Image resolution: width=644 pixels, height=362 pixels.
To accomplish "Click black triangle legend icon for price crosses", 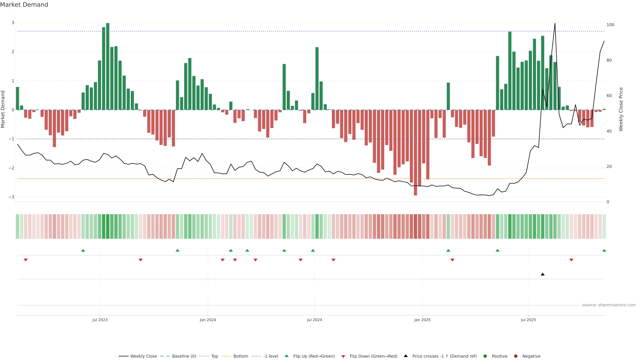I will tap(406, 356).
